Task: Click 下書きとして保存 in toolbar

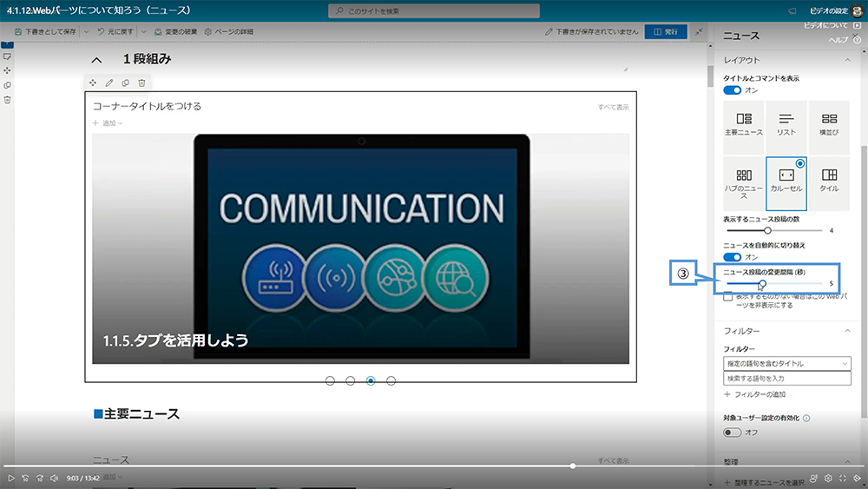Action: pyautogui.click(x=45, y=31)
